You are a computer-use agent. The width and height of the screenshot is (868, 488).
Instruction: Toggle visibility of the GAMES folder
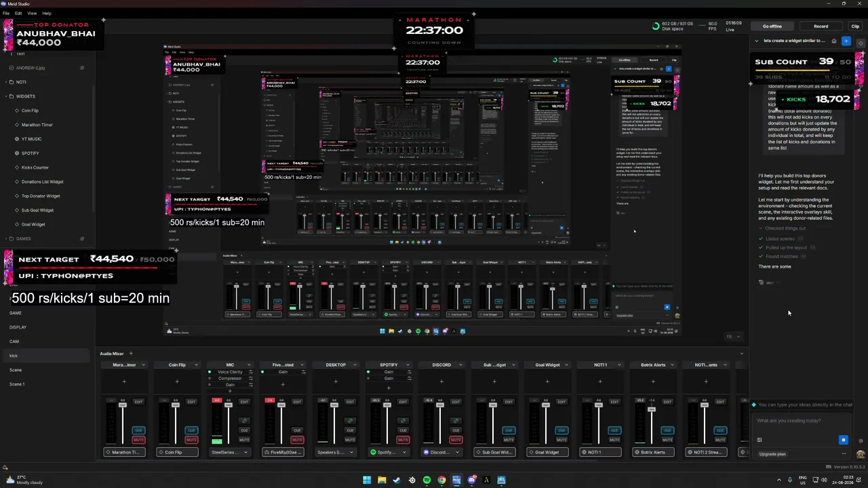(x=82, y=239)
